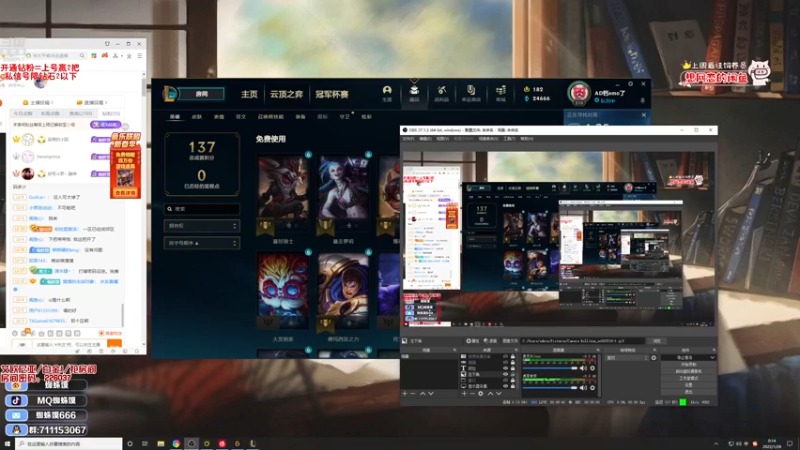Click the Windows Start button
Screen dimensions: 800x450
click(7, 444)
